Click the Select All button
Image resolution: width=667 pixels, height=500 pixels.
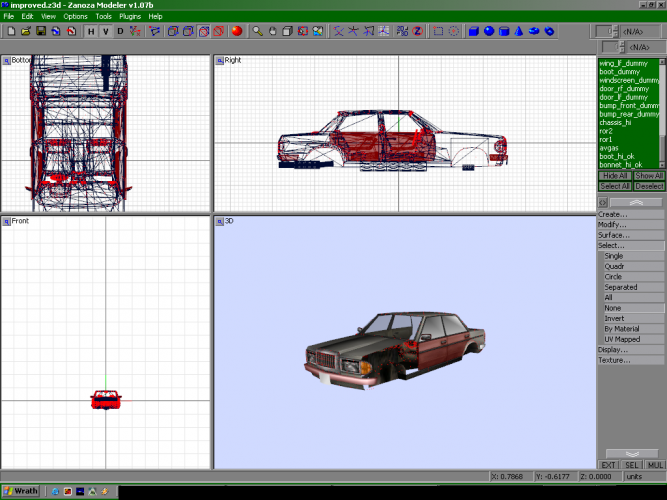click(614, 186)
